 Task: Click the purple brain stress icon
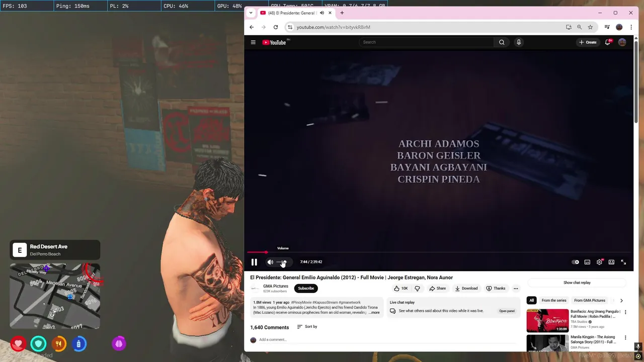pos(119,344)
